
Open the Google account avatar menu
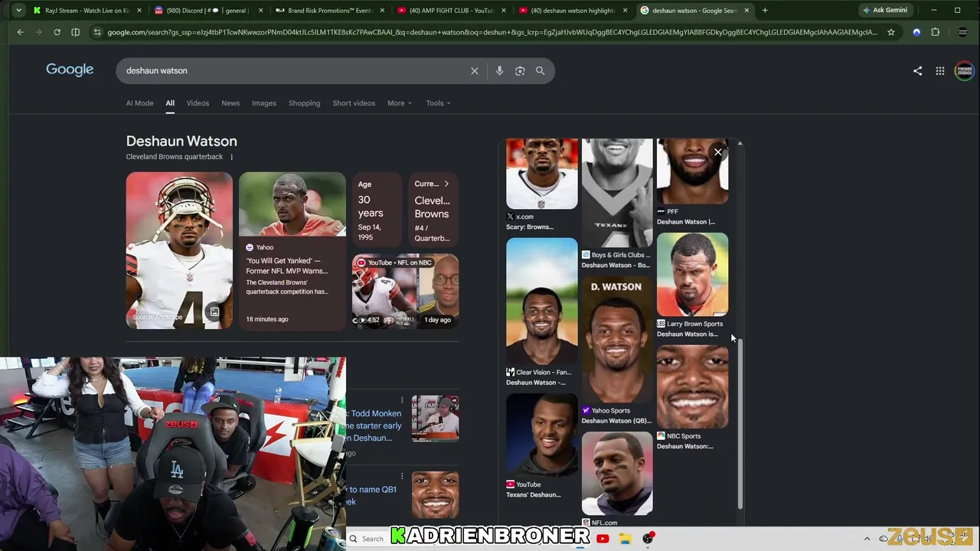[x=964, y=71]
